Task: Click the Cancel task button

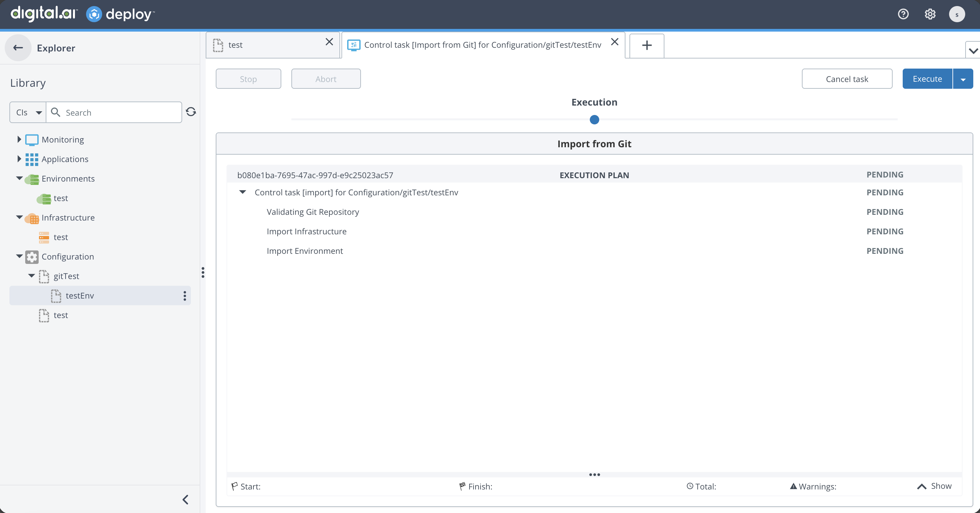Action: coord(847,78)
